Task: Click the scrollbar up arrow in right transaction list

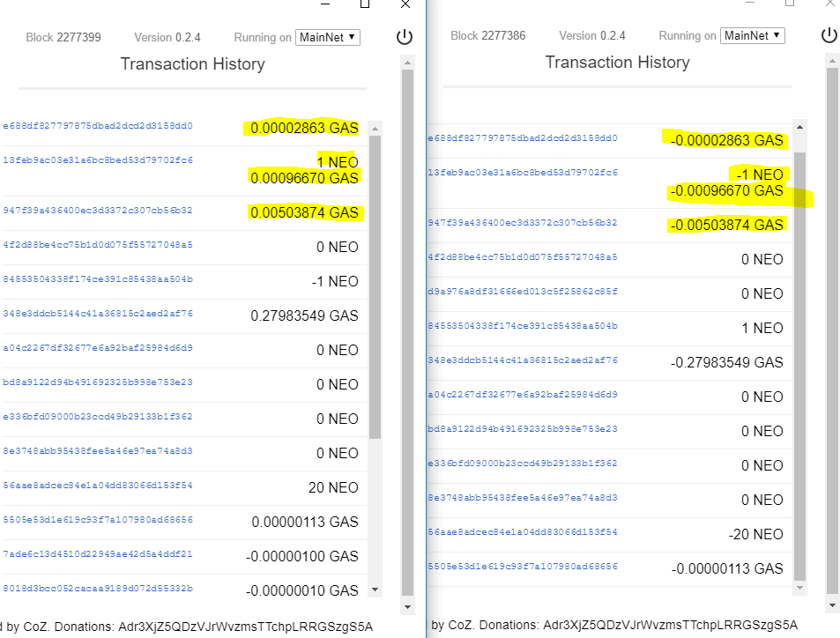Action: [799, 128]
